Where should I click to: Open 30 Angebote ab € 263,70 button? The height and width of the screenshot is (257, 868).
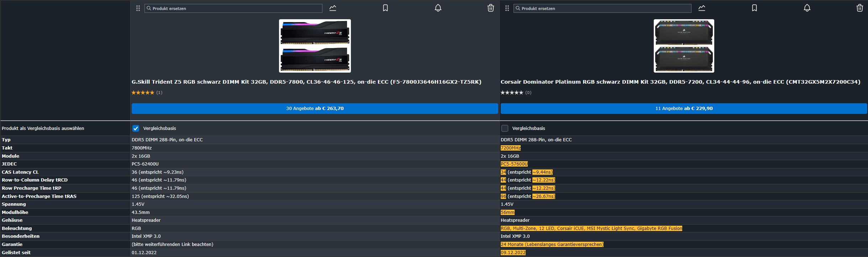(x=315, y=109)
